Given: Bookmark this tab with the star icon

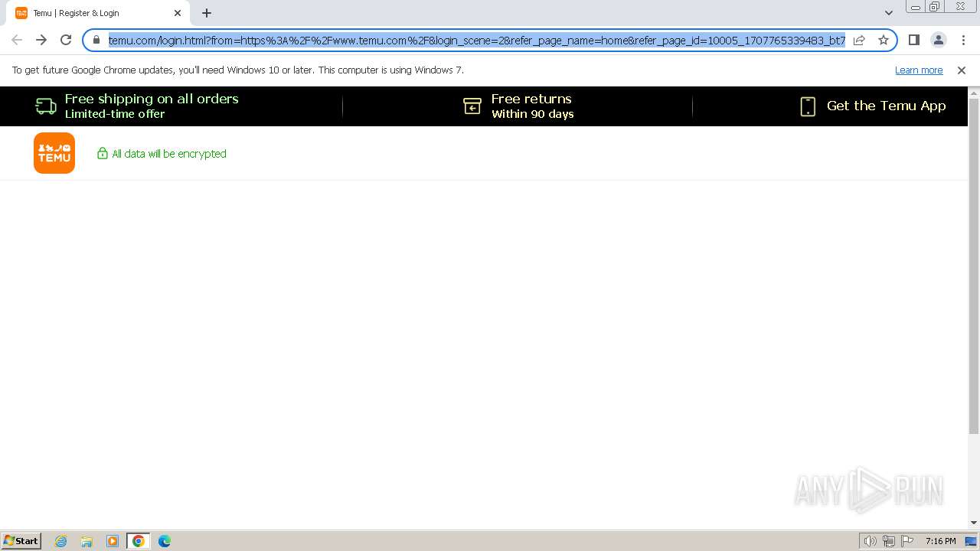Looking at the screenshot, I should 884,40.
